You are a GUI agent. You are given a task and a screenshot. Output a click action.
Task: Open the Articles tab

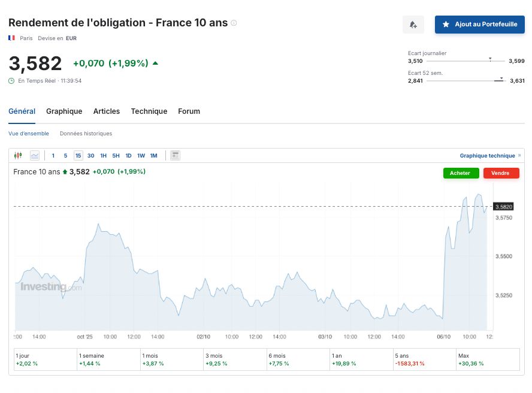pyautogui.click(x=107, y=111)
